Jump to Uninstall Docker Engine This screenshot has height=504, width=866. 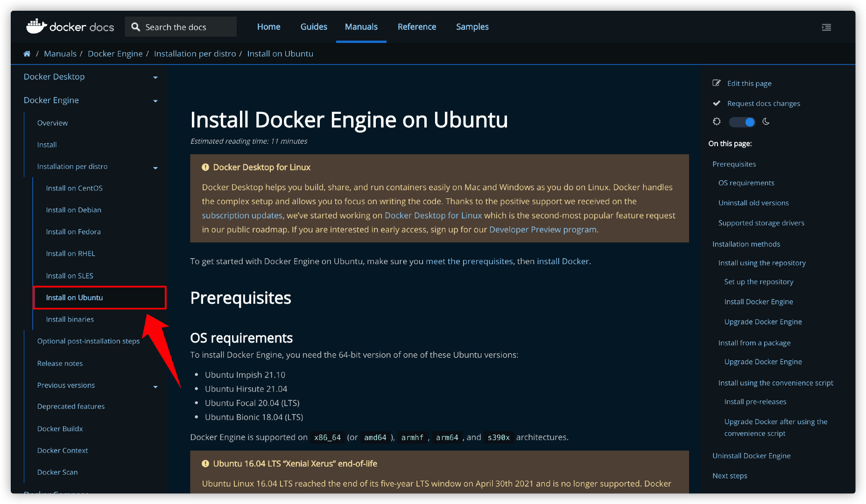pyautogui.click(x=752, y=456)
